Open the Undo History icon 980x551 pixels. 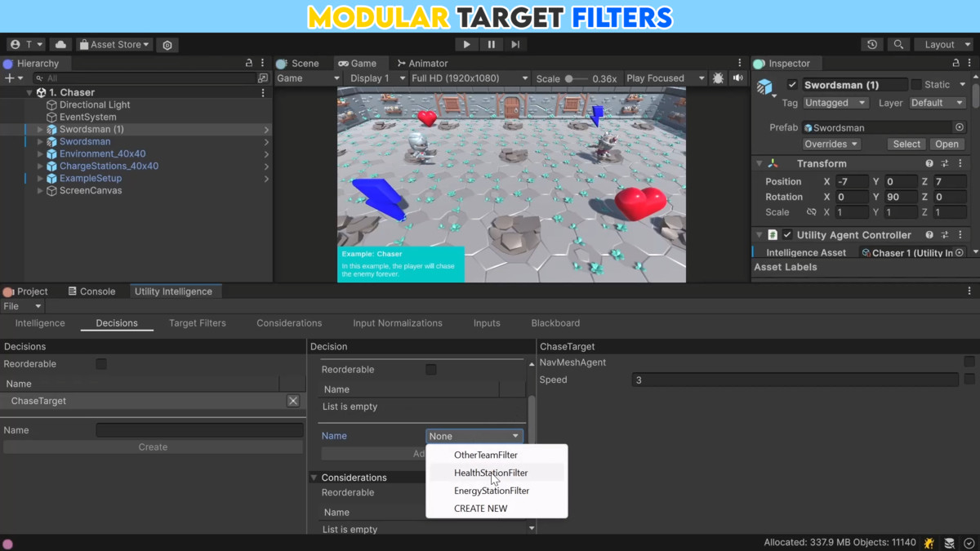[x=873, y=45]
